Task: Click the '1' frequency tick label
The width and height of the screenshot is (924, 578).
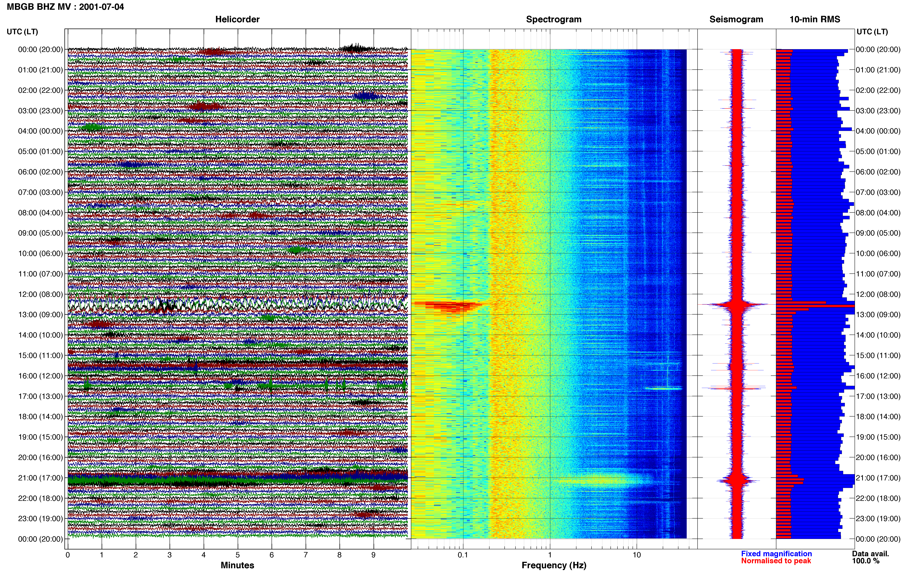Action: [550, 555]
